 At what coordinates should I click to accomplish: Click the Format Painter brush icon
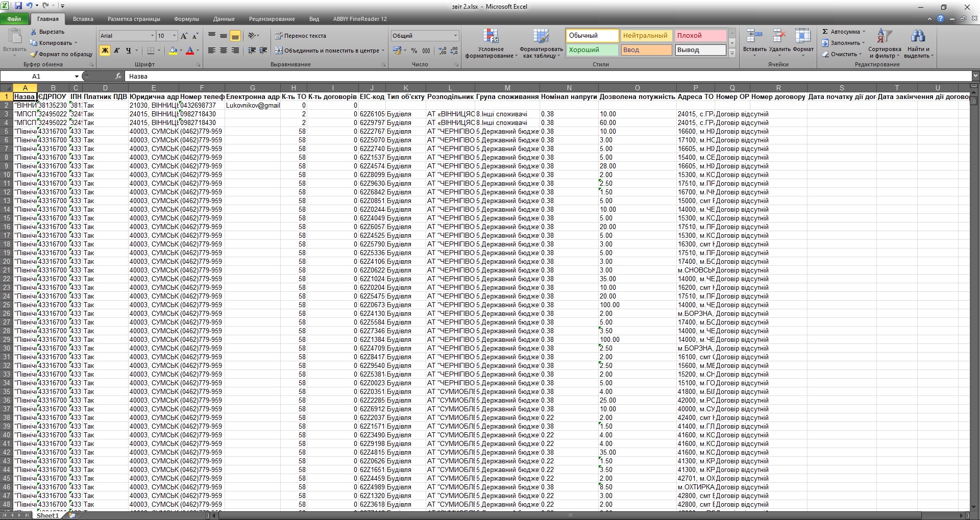pos(34,54)
